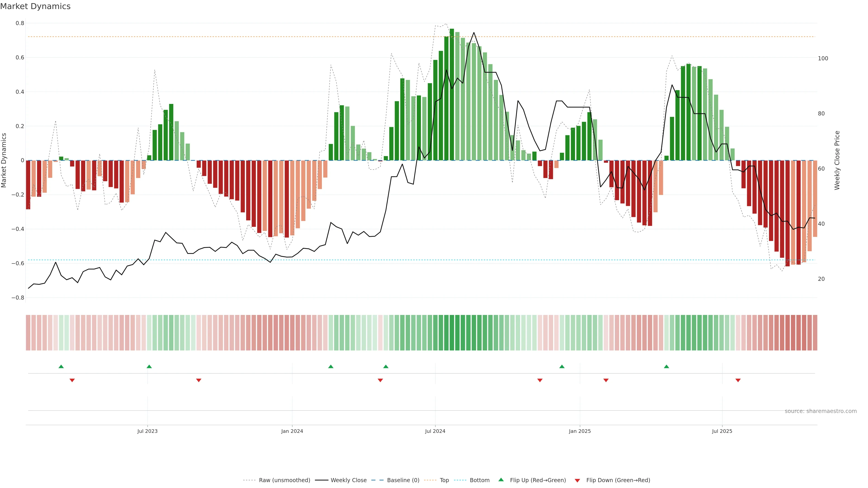Click the Market Dynamics chart title
This screenshot has height=488, width=868.
point(35,6)
